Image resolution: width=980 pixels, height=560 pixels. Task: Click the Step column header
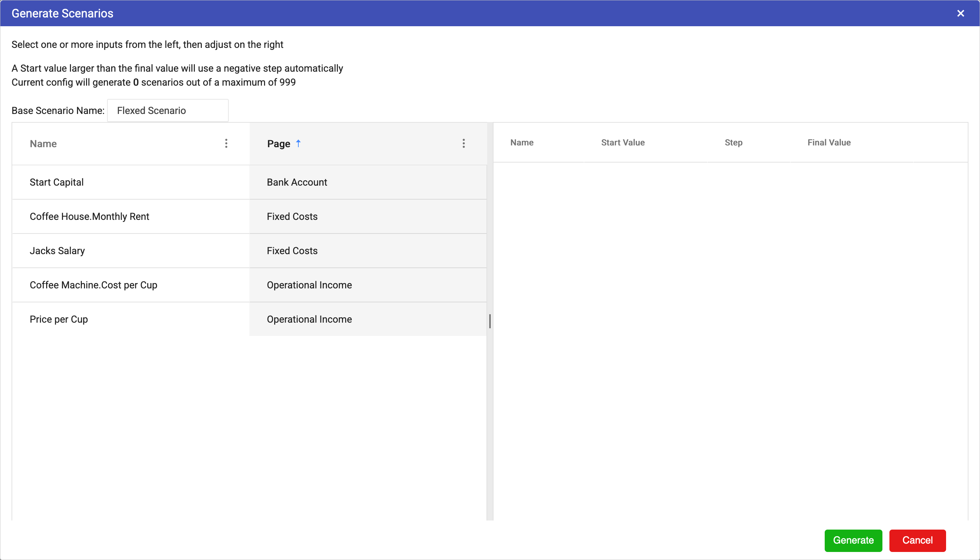[733, 143]
